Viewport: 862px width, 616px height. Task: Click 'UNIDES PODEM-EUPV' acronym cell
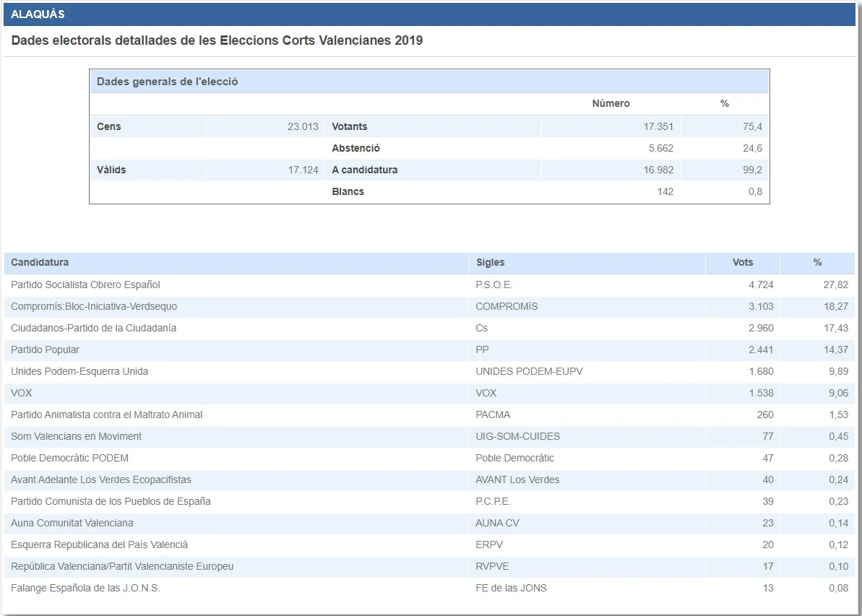point(529,371)
